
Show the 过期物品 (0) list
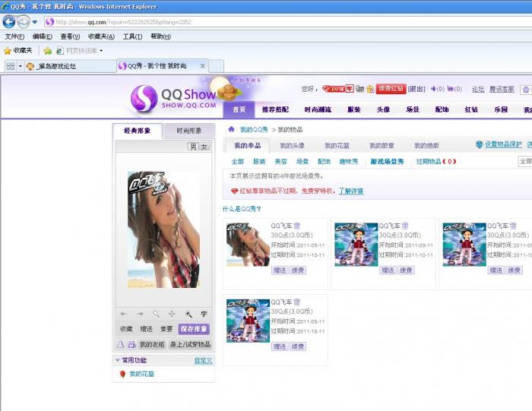[x=436, y=162]
